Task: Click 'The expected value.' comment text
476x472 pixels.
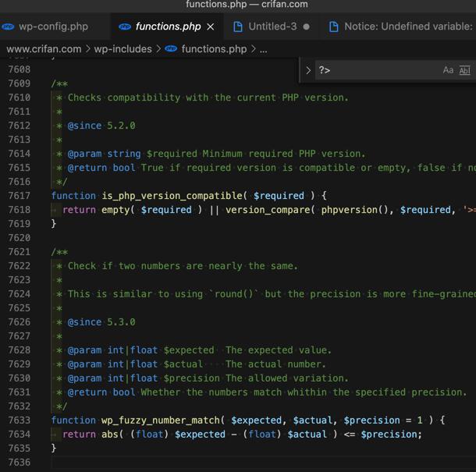Action: click(x=278, y=350)
